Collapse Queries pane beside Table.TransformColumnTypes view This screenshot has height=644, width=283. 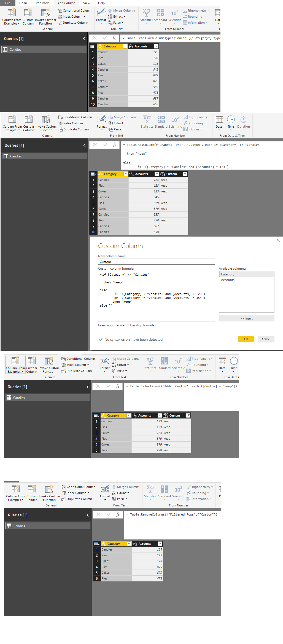tap(84, 39)
